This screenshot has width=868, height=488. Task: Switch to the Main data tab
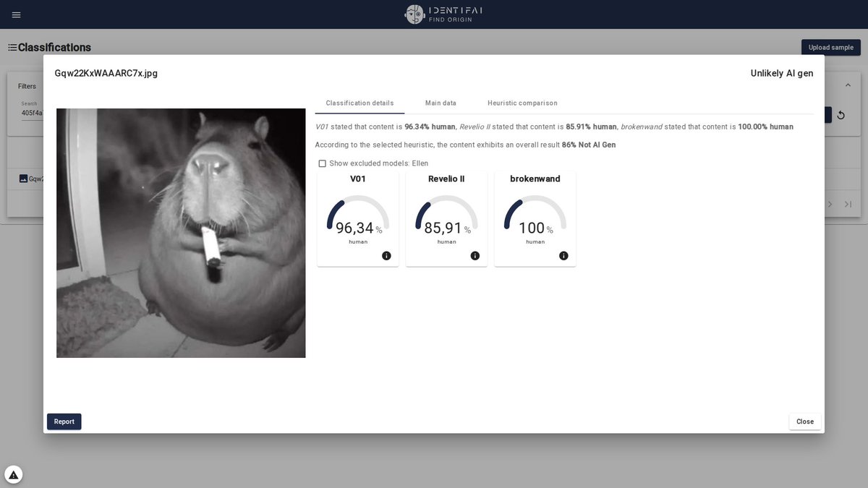click(441, 103)
